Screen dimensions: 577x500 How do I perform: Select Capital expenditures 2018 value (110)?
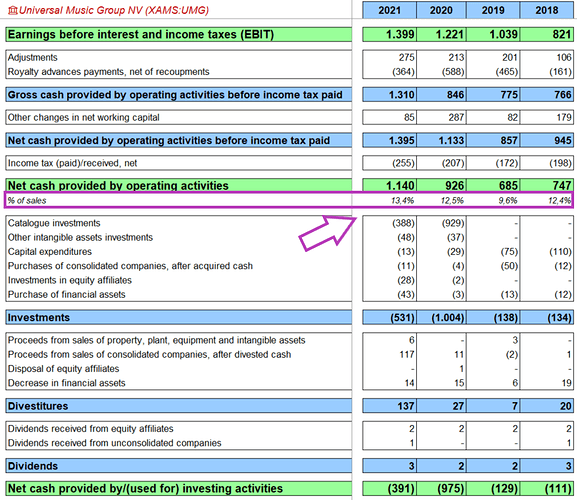click(560, 252)
